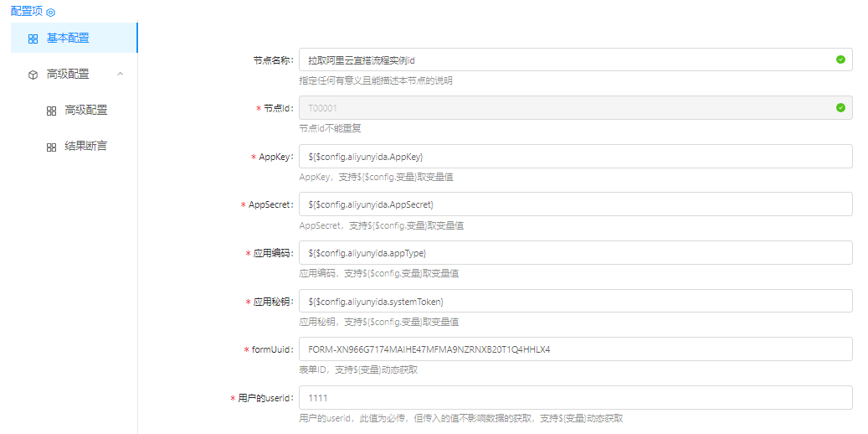Click the formUuid input field

click(575, 349)
